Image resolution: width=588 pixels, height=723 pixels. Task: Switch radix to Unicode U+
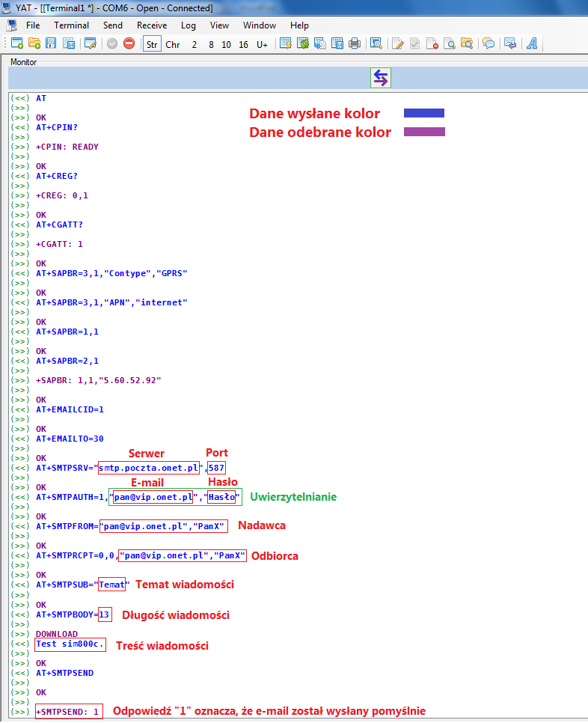(262, 44)
